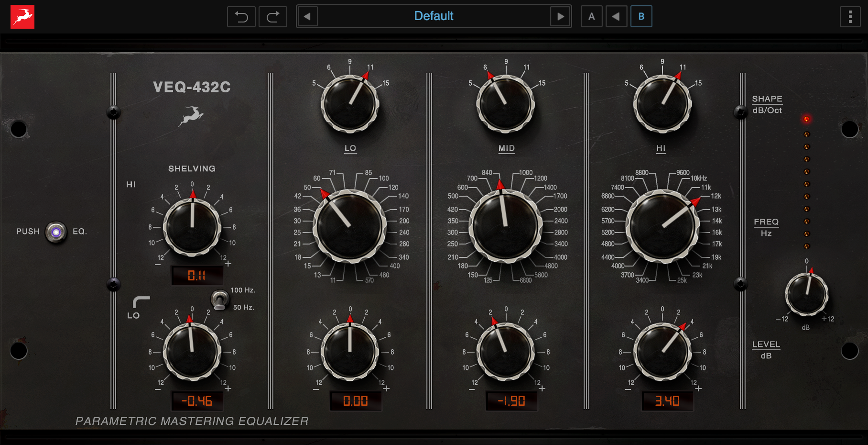Click the redo arrow button

point(273,17)
